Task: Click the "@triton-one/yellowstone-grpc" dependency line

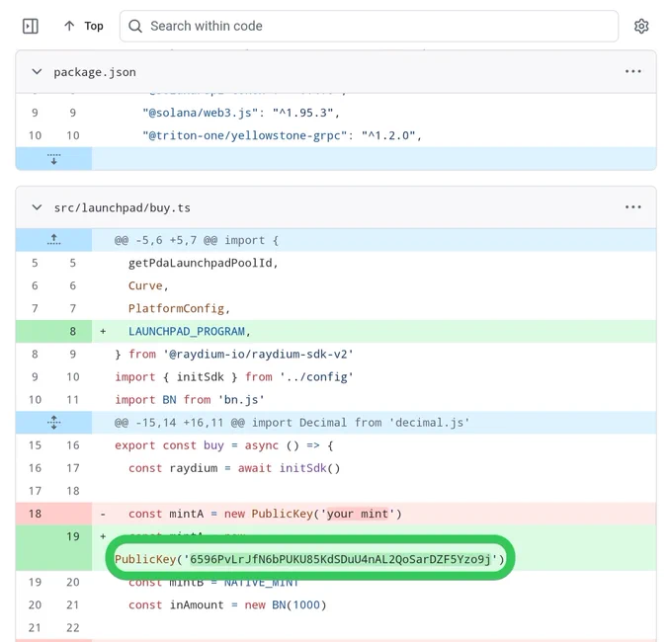Action: pos(336,135)
